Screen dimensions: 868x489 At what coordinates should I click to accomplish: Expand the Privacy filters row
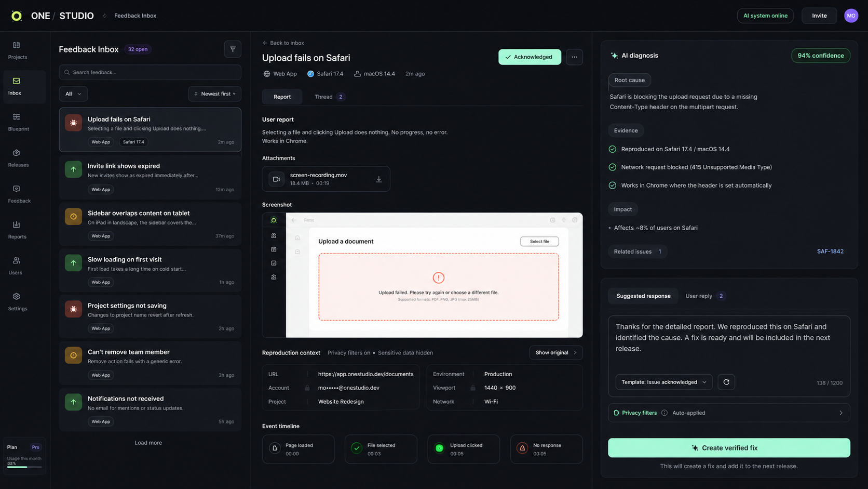[729, 413]
